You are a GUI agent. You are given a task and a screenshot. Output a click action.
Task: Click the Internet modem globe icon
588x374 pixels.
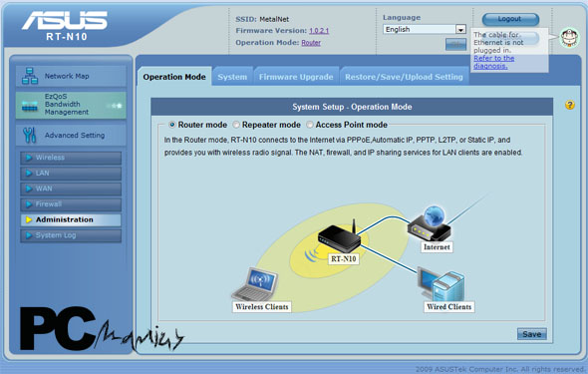tap(430, 223)
